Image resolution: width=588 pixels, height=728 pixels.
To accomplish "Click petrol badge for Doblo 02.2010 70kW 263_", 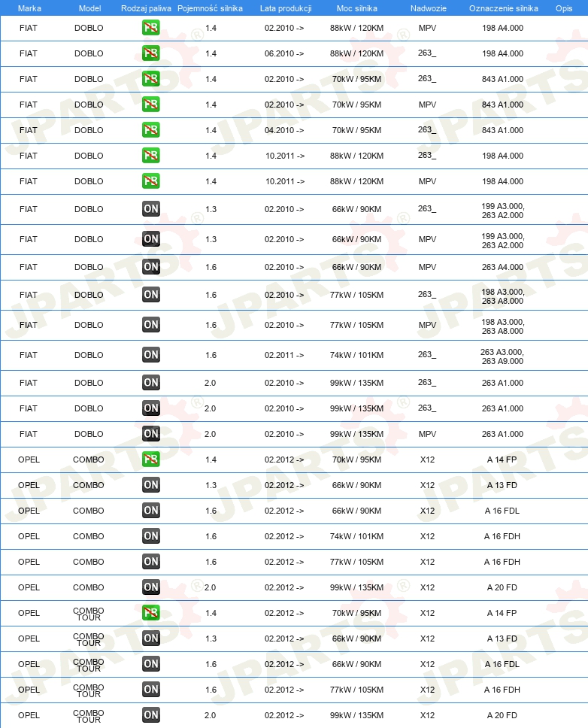I will click(x=151, y=78).
